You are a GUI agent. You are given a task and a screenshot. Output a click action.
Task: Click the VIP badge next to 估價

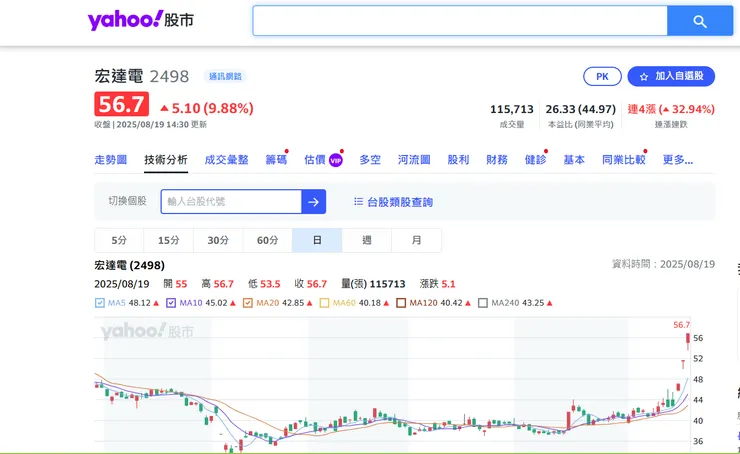(336, 160)
